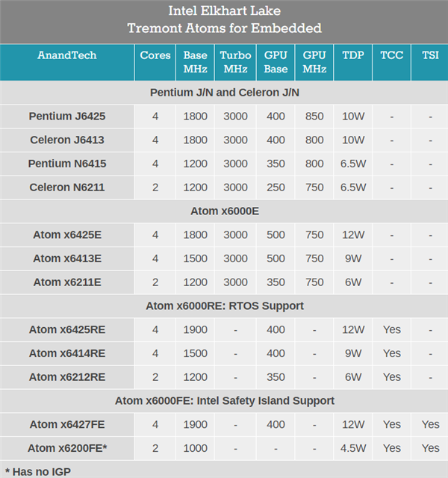Click the 6.5W TDP of Pentium N6415
This screenshot has width=448, height=478.
pyautogui.click(x=353, y=164)
